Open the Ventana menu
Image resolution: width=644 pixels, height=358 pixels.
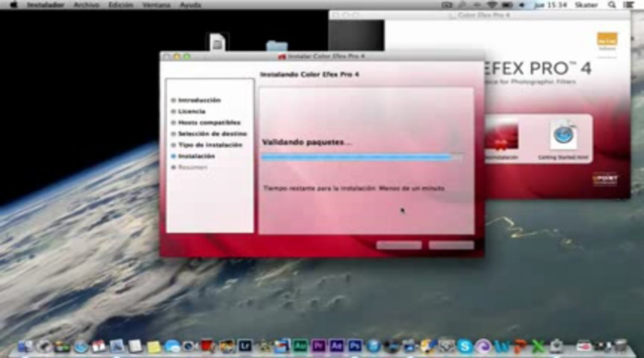pos(156,5)
